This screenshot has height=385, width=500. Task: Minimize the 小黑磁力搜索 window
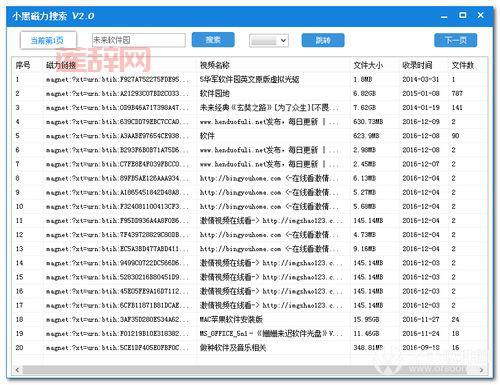pos(444,16)
